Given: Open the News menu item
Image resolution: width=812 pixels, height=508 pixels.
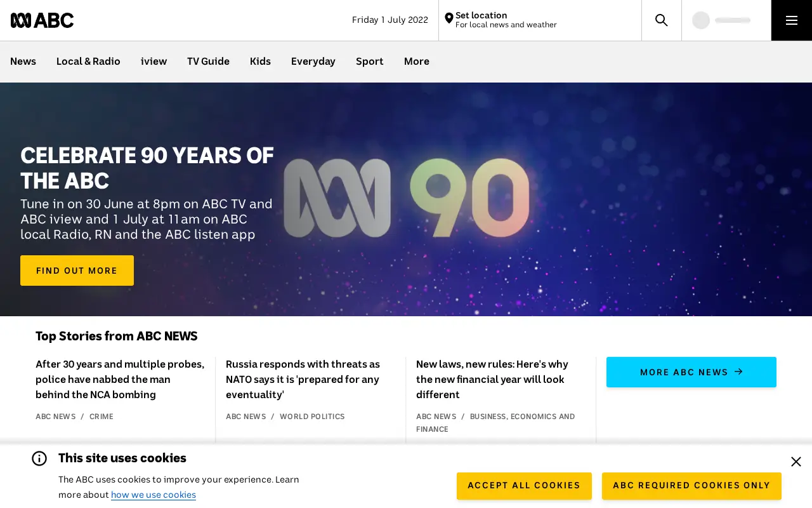Looking at the screenshot, I should (23, 62).
